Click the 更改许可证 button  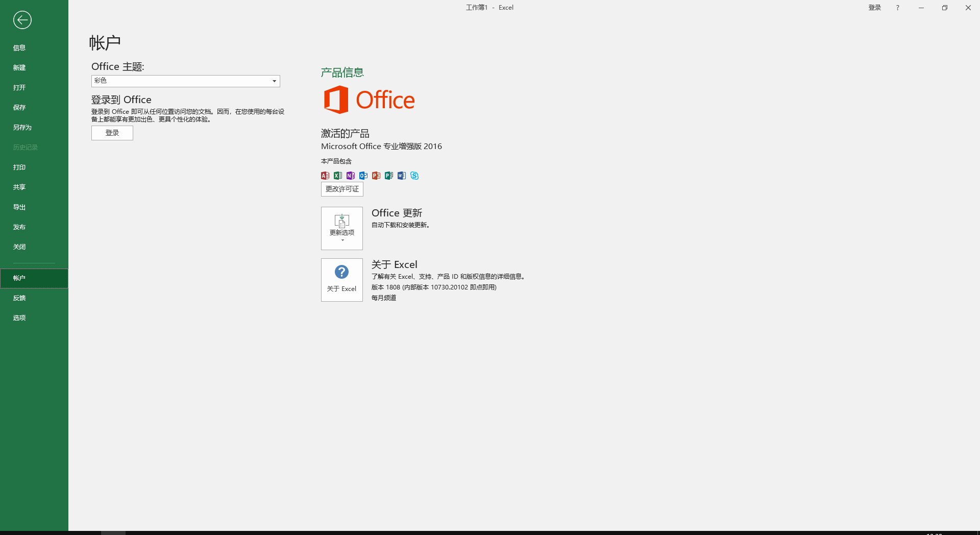point(341,189)
